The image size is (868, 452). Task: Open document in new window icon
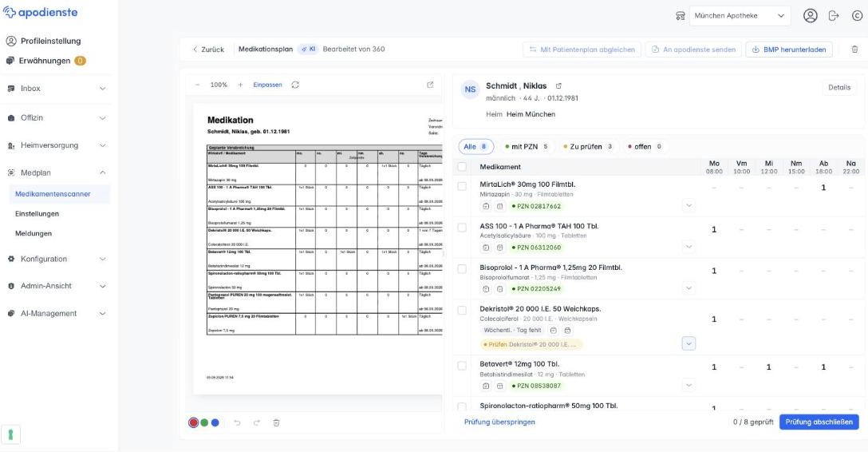(x=430, y=85)
